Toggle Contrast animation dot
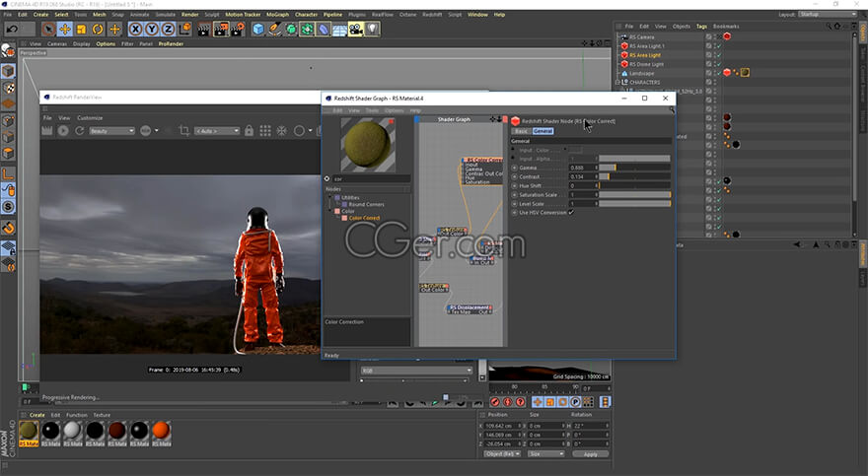 [x=514, y=177]
